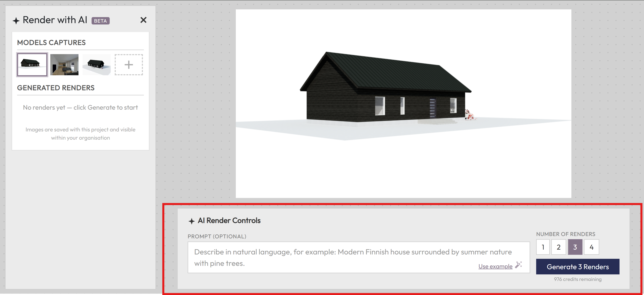The width and height of the screenshot is (644, 295).
Task: Click the BETA badge in the header
Action: 100,21
